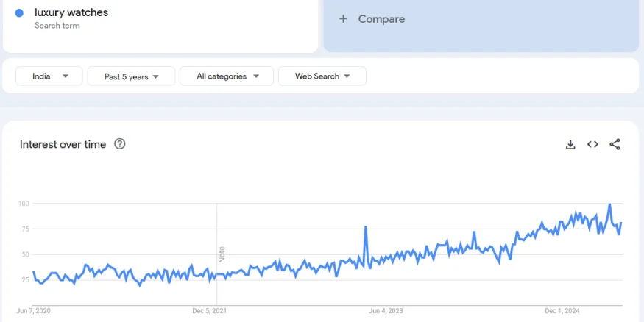Open help icon beside Interest over time
644x322 pixels.
[120, 144]
